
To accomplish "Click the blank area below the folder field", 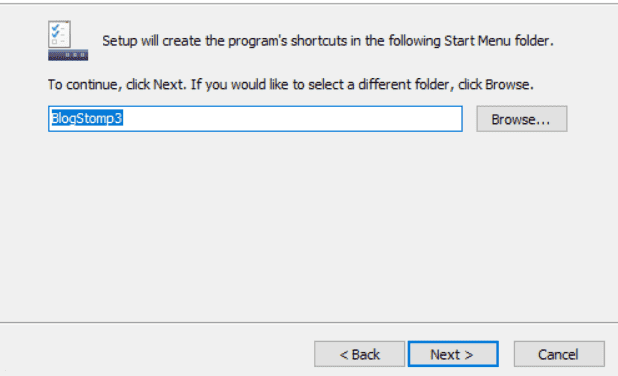I will 307,225.
